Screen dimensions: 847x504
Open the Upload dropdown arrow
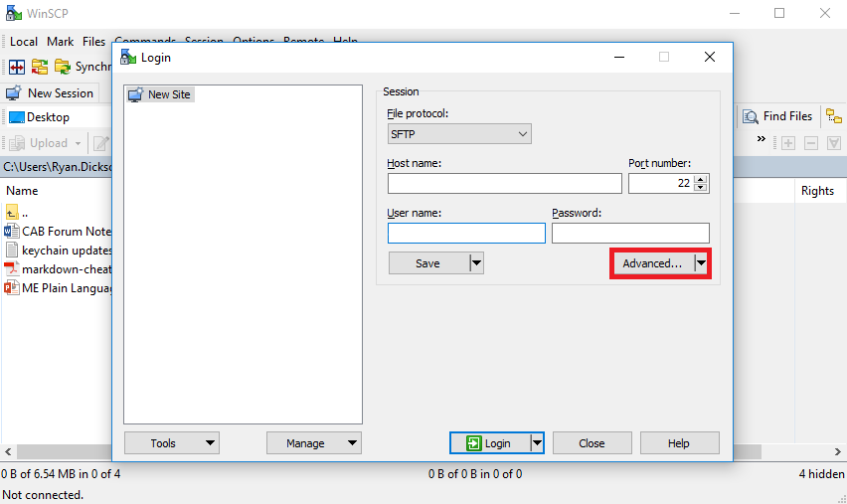[78, 143]
